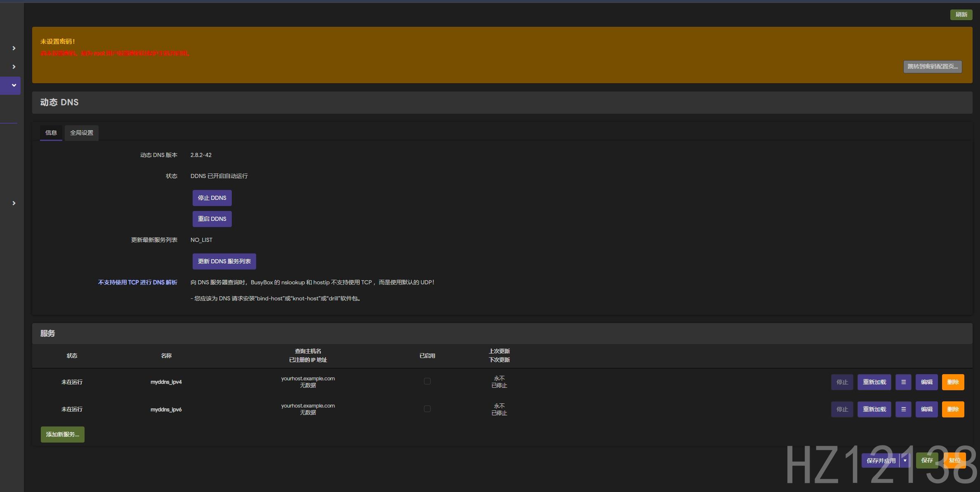Click the 已启用 column header

click(x=427, y=356)
